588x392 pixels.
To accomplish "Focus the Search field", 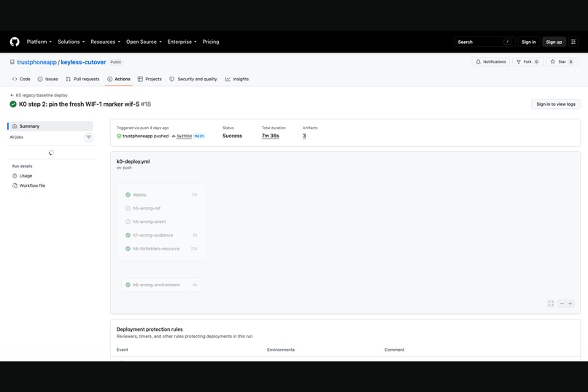I will tap(484, 42).
